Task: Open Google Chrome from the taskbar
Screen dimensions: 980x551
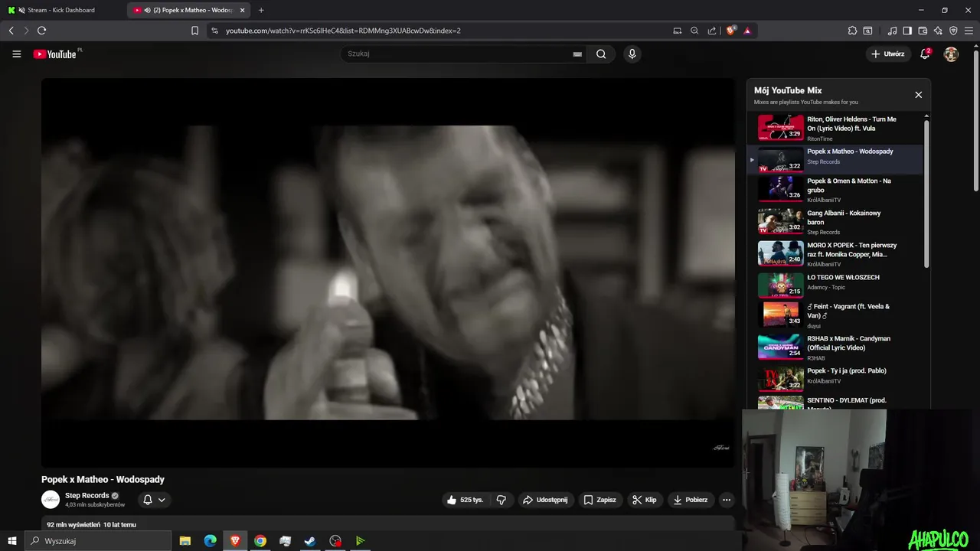Action: [260, 541]
